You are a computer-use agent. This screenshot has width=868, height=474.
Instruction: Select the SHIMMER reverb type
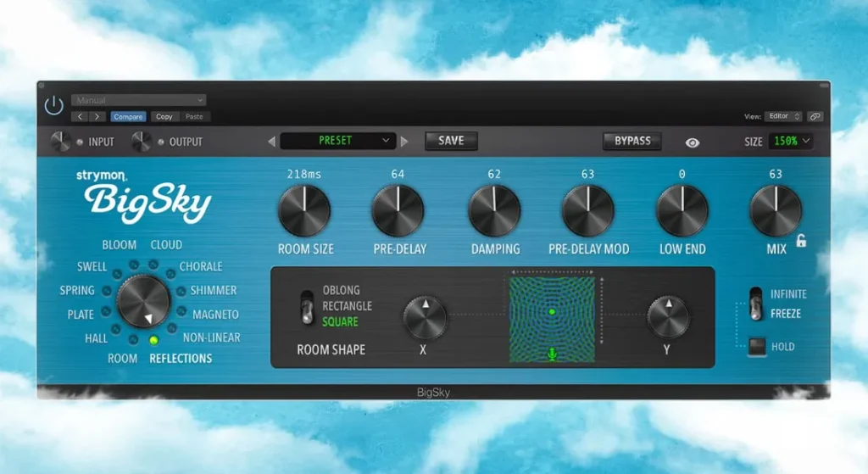click(x=213, y=290)
